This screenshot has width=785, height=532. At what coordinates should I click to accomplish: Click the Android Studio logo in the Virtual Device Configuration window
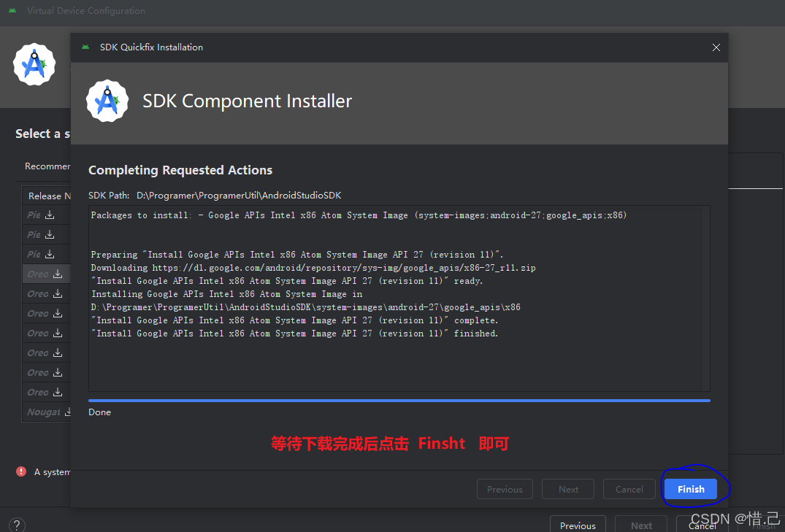tap(34, 64)
